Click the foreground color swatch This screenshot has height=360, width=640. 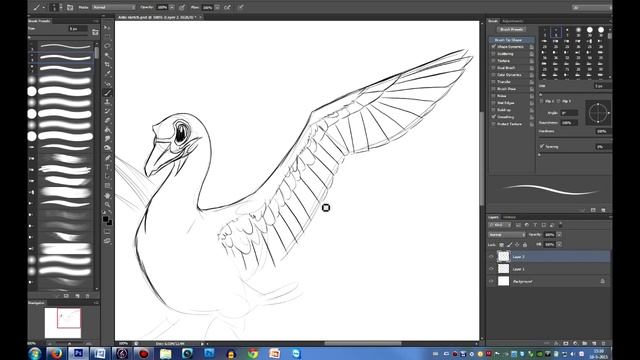(x=106, y=219)
